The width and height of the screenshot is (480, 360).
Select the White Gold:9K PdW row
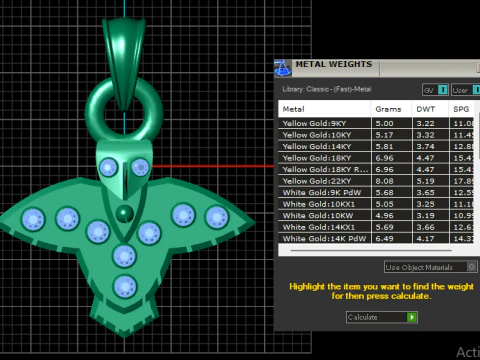[x=376, y=192]
